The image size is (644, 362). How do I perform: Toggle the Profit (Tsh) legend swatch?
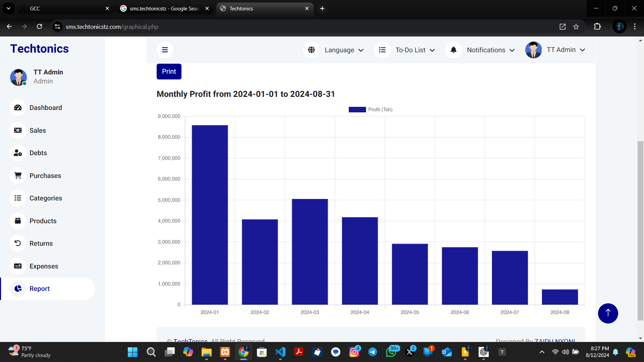(x=357, y=110)
